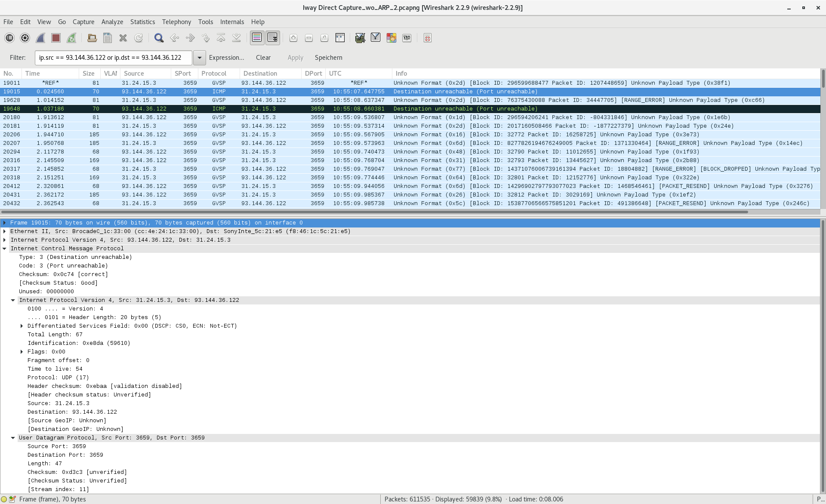Toggle packet list colorization
The height and width of the screenshot is (504, 826).
pyautogui.click(x=257, y=38)
